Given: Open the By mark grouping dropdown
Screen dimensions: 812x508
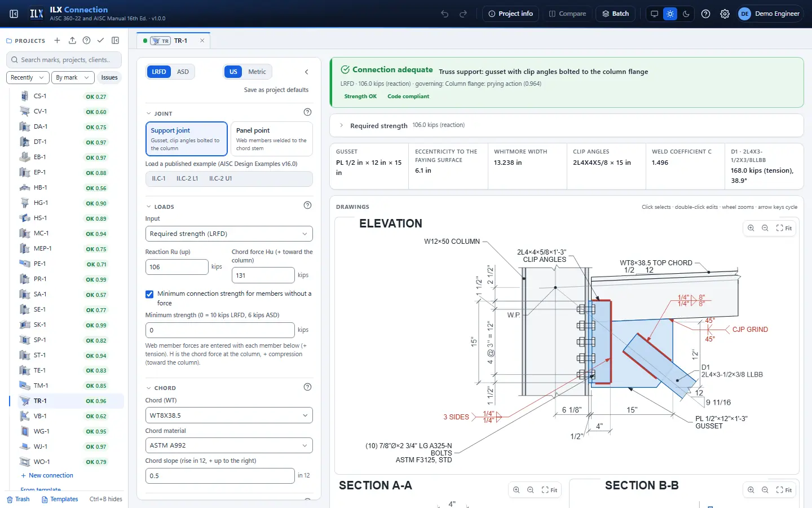Looking at the screenshot, I should [72, 77].
